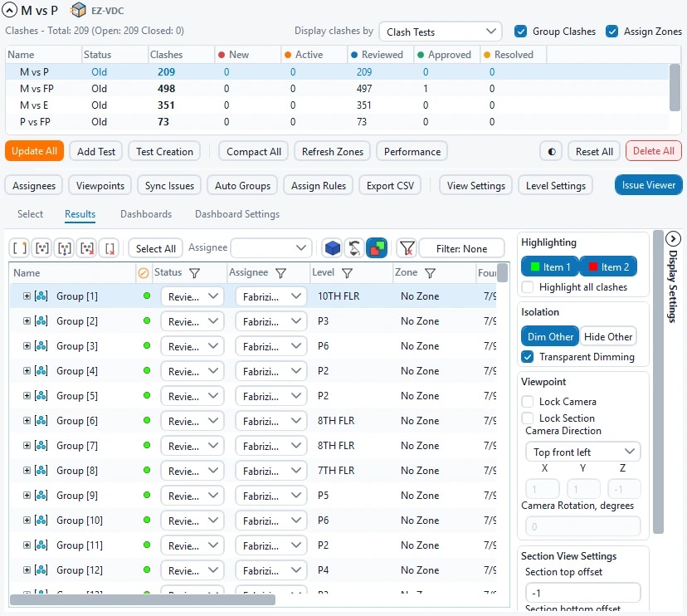Image resolution: width=687 pixels, height=616 pixels.
Task: Click the green status dot for Group [3]
Action: [147, 345]
